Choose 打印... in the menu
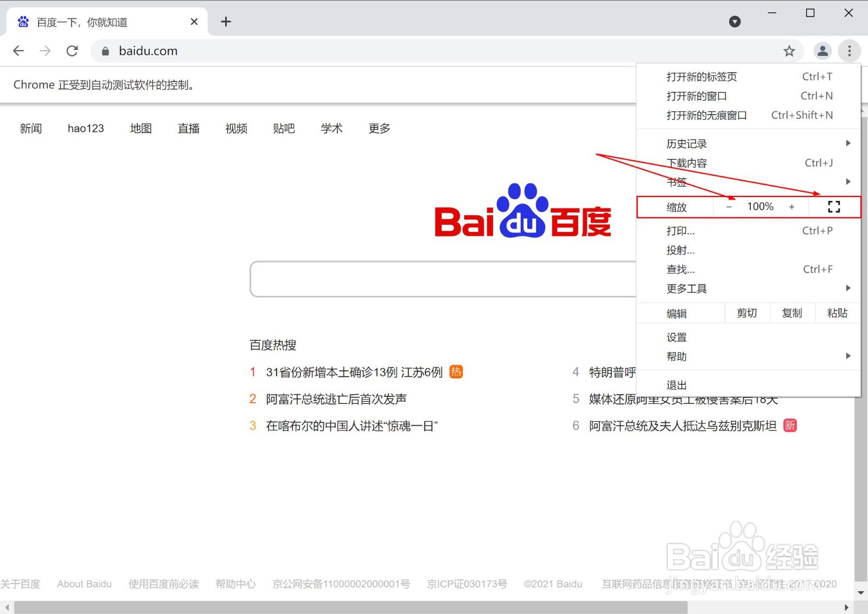This screenshot has width=868, height=614. pos(749,231)
